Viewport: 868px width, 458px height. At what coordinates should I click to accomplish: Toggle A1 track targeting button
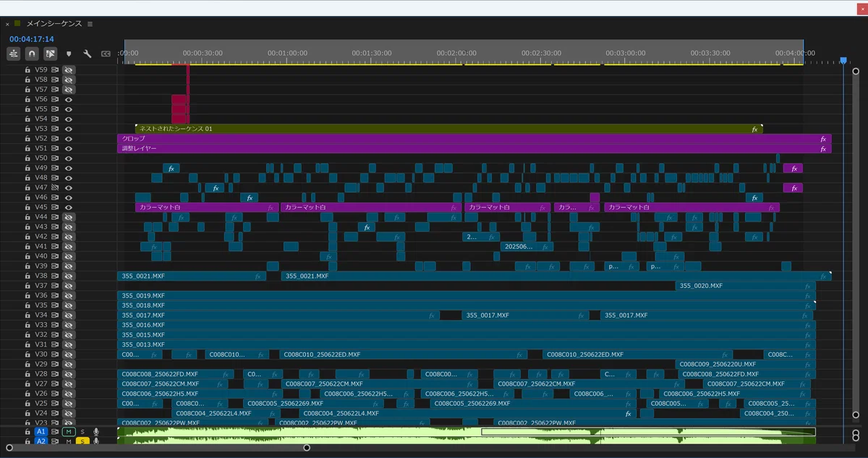click(41, 432)
